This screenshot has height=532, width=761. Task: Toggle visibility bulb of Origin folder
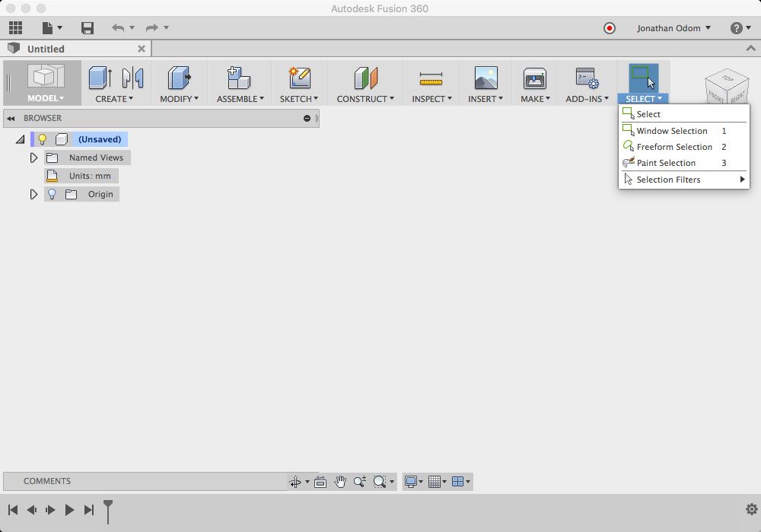[52, 194]
